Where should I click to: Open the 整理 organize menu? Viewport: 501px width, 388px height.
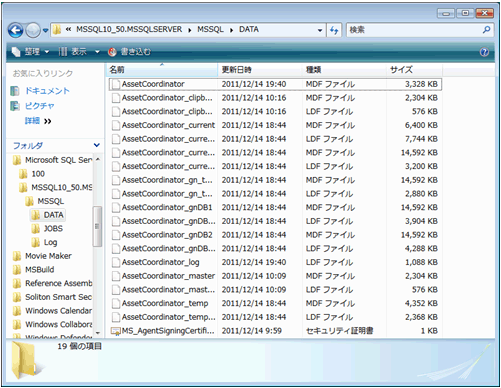tap(30, 52)
